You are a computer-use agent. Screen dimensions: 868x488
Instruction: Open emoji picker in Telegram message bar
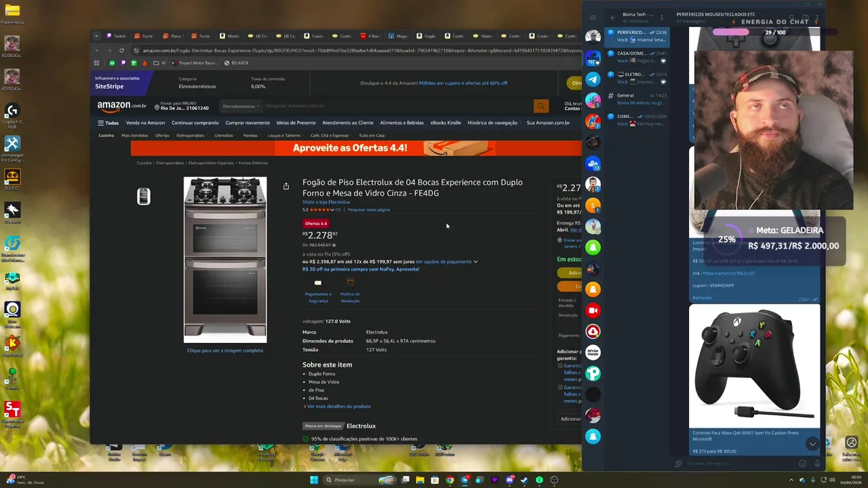pyautogui.click(x=802, y=464)
